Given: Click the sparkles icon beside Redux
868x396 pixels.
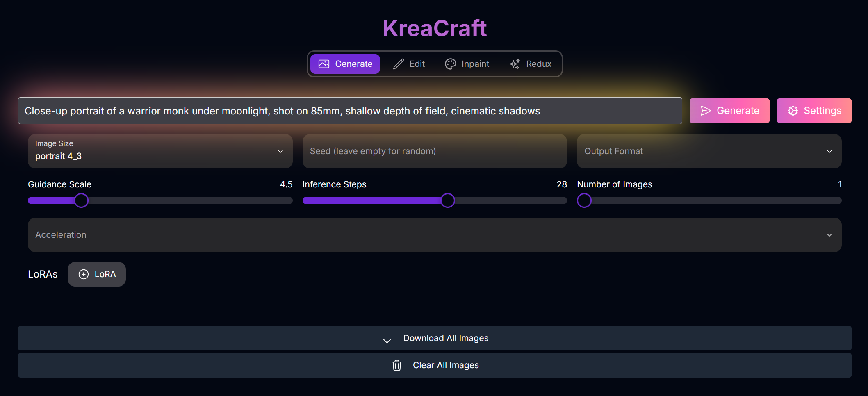Looking at the screenshot, I should 515,64.
